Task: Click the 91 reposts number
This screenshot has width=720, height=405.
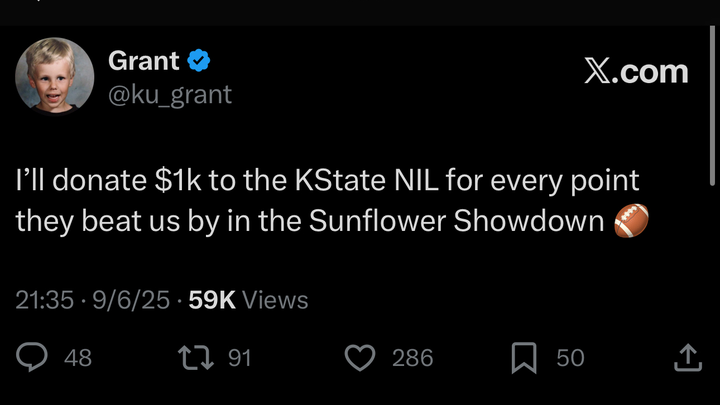Action: pos(240,358)
